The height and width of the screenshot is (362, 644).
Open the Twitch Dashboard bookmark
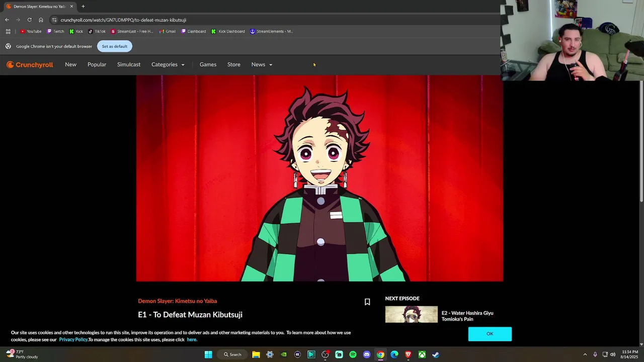pyautogui.click(x=194, y=31)
